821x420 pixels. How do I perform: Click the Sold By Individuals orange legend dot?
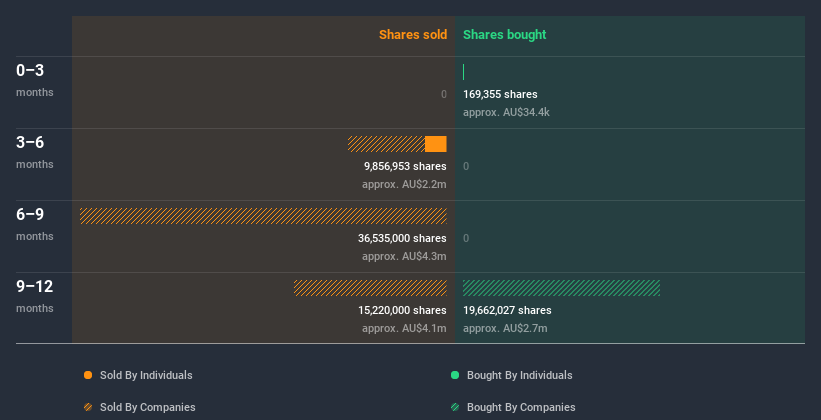(88, 375)
